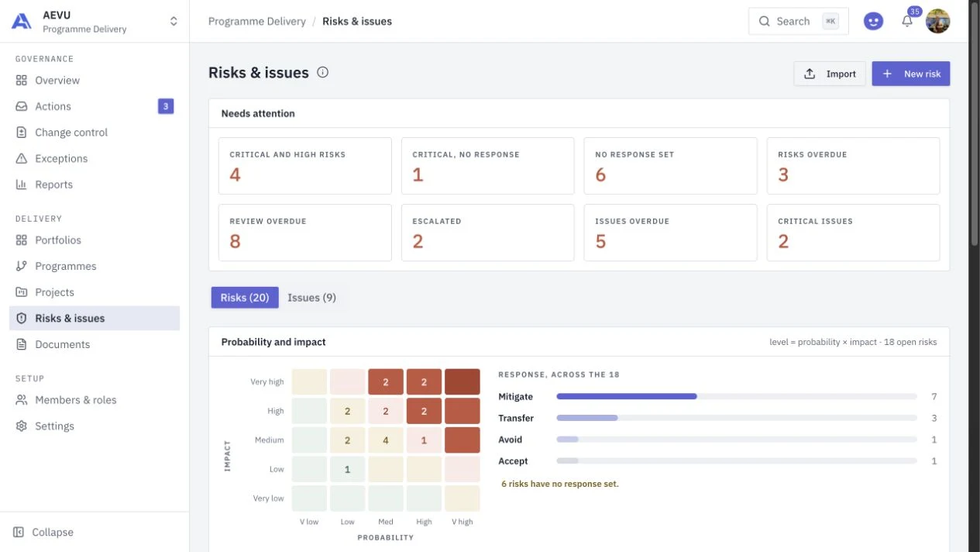Open No response set card
The width and height of the screenshot is (980, 552).
pyautogui.click(x=671, y=166)
